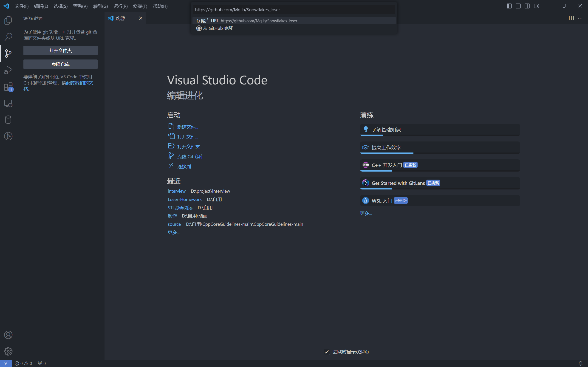588x367 pixels.
Task: Open the Remote Explorer icon
Action: [x=8, y=103]
